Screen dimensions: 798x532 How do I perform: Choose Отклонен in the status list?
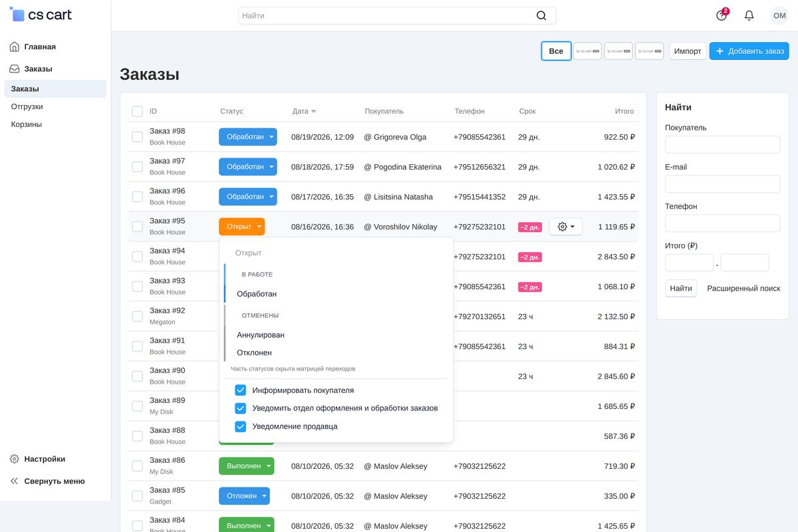(x=255, y=352)
